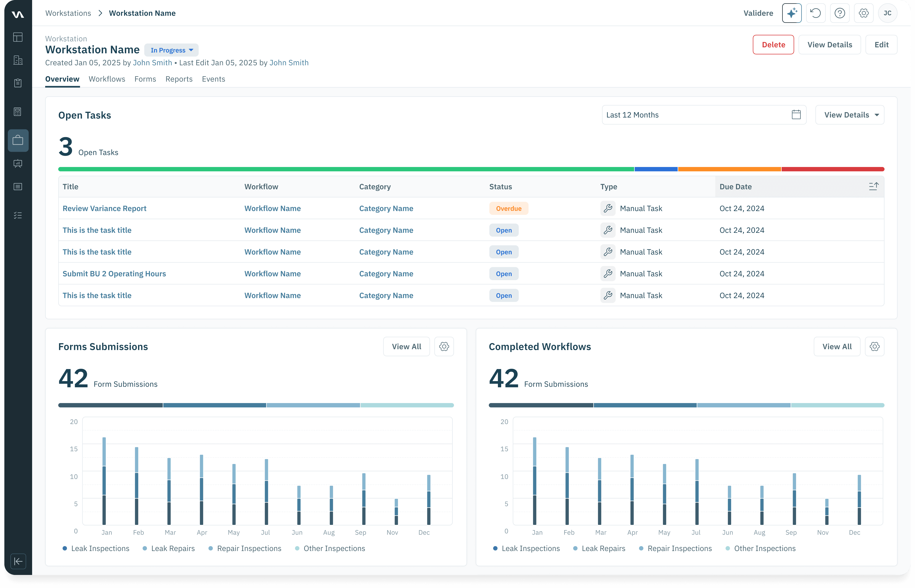Click red segment of Open Tasks progress bar
The image size is (915, 588).
tap(832, 169)
